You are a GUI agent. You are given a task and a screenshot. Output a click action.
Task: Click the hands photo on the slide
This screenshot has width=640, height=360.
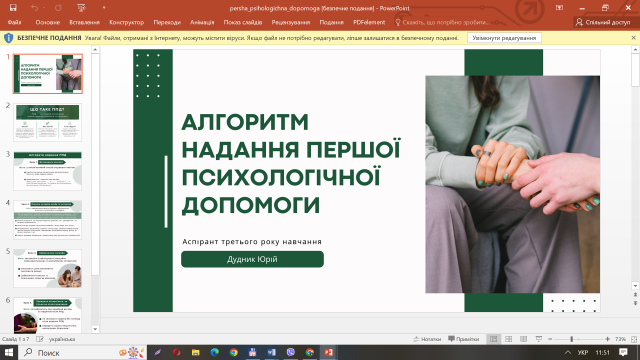[x=512, y=184]
